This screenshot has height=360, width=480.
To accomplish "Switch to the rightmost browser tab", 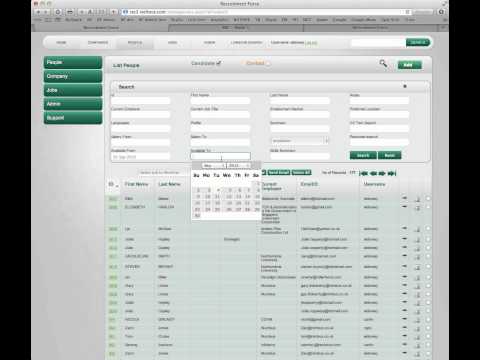I will (x=370, y=28).
